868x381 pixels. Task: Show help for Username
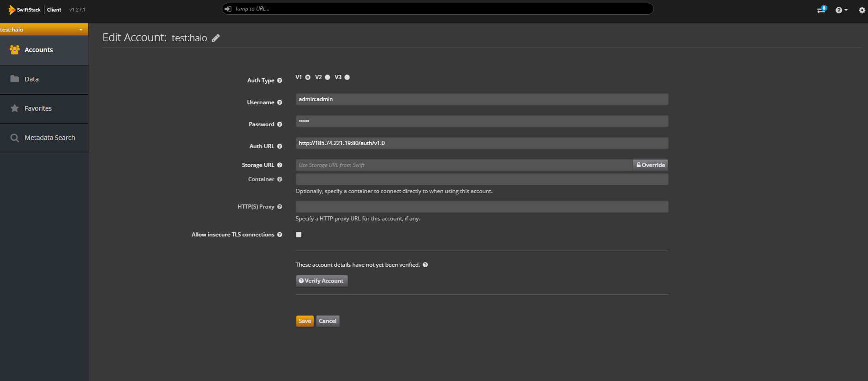click(279, 102)
